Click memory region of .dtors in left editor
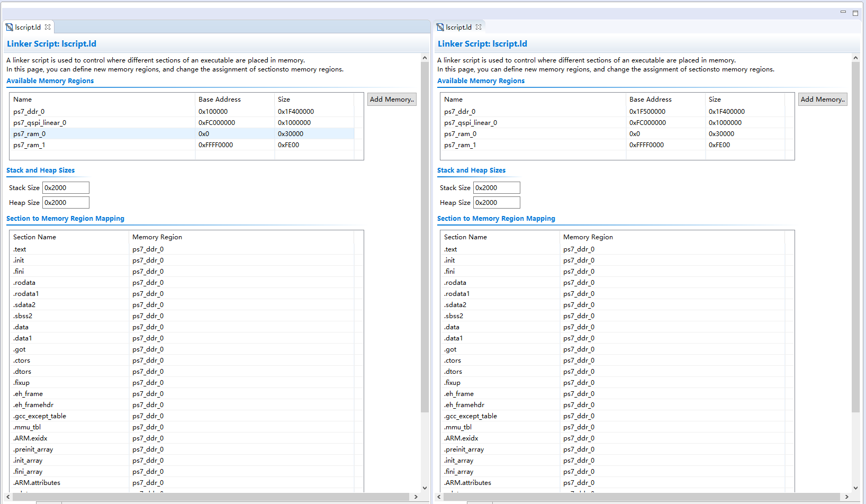 point(148,372)
